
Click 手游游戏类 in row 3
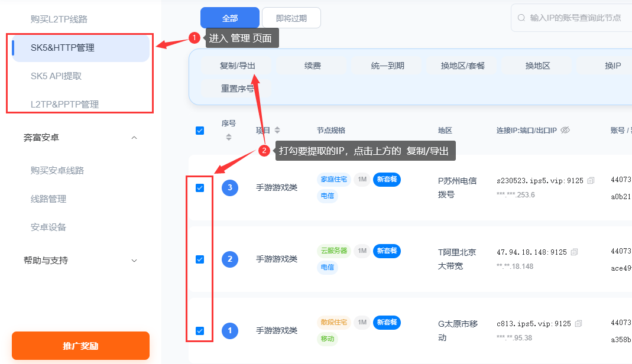point(277,188)
